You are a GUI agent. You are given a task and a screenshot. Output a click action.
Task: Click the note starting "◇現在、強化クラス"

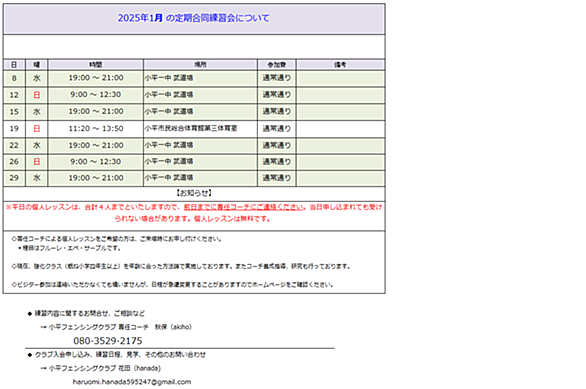point(181,266)
